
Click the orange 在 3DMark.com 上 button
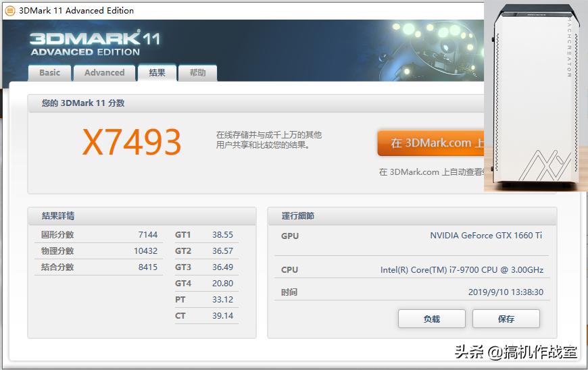(x=431, y=143)
